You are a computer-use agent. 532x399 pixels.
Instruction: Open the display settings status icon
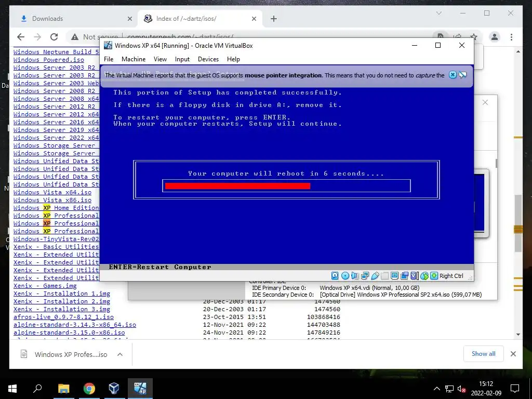pos(395,276)
